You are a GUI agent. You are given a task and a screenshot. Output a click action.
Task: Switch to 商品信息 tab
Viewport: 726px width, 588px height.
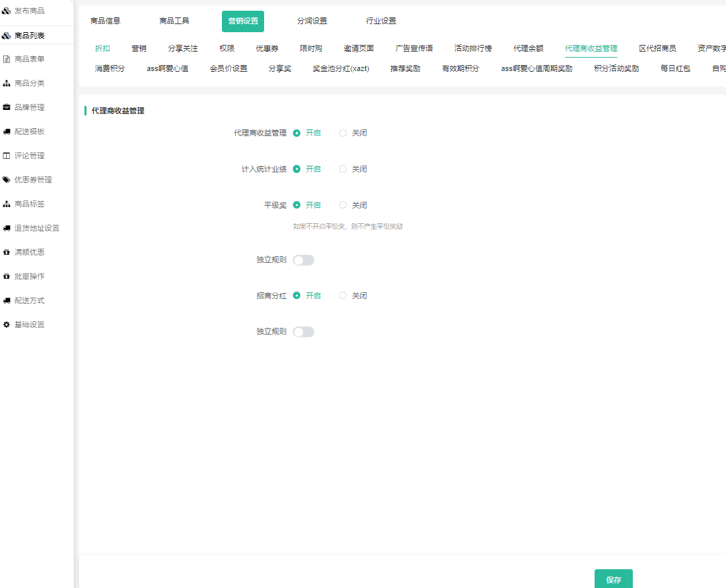pyautogui.click(x=105, y=21)
